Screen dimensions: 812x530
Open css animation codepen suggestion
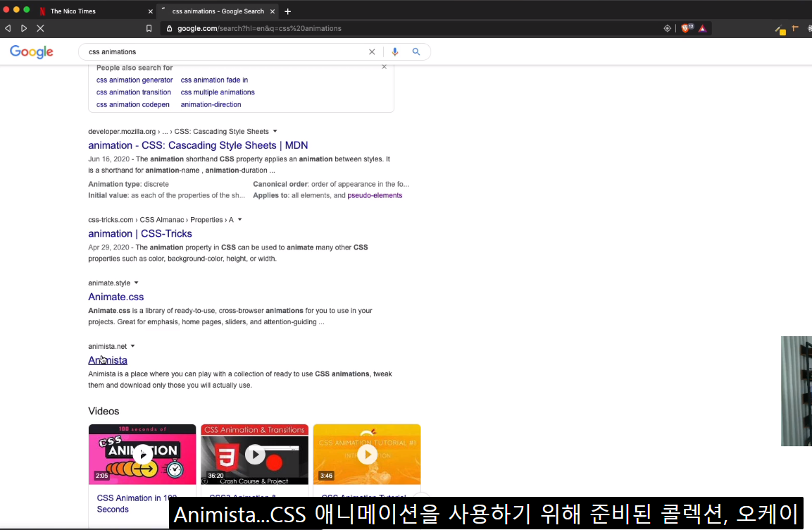pos(133,104)
